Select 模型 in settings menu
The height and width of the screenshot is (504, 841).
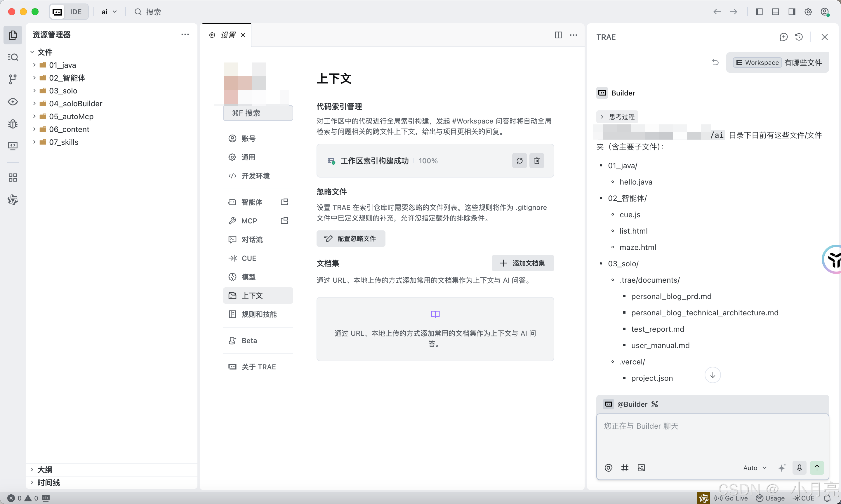pos(258,277)
